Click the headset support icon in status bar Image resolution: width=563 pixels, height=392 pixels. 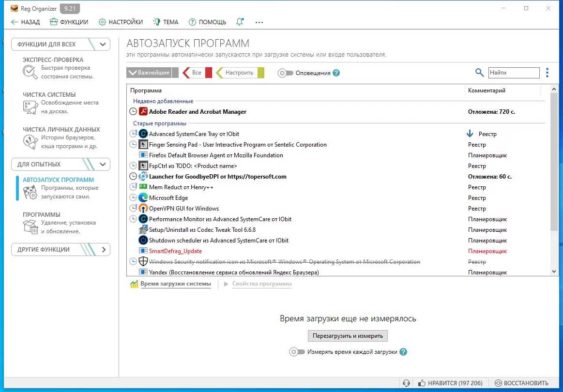(407, 383)
